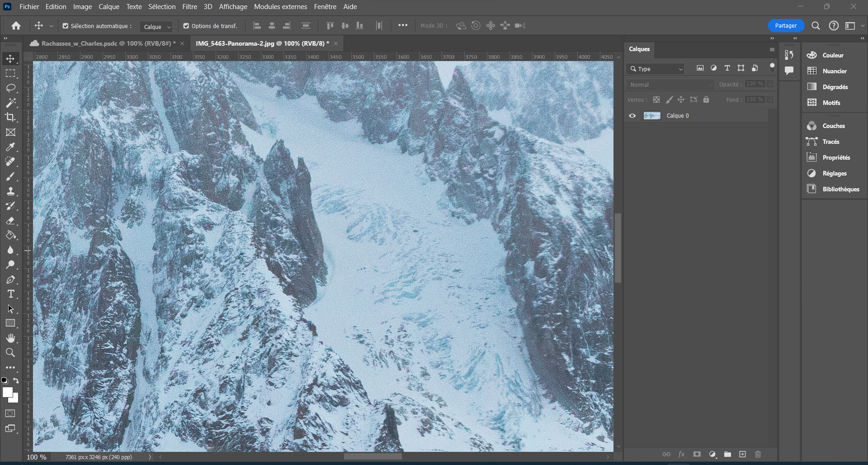Hide the Calque 0 layer
Viewport: 868px width, 465px height.
(632, 115)
